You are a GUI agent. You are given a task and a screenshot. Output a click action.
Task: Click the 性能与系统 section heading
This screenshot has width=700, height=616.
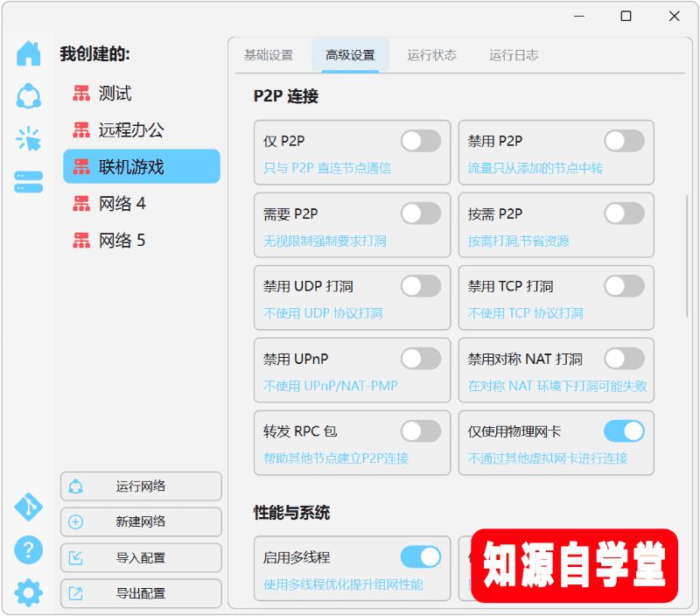click(291, 513)
